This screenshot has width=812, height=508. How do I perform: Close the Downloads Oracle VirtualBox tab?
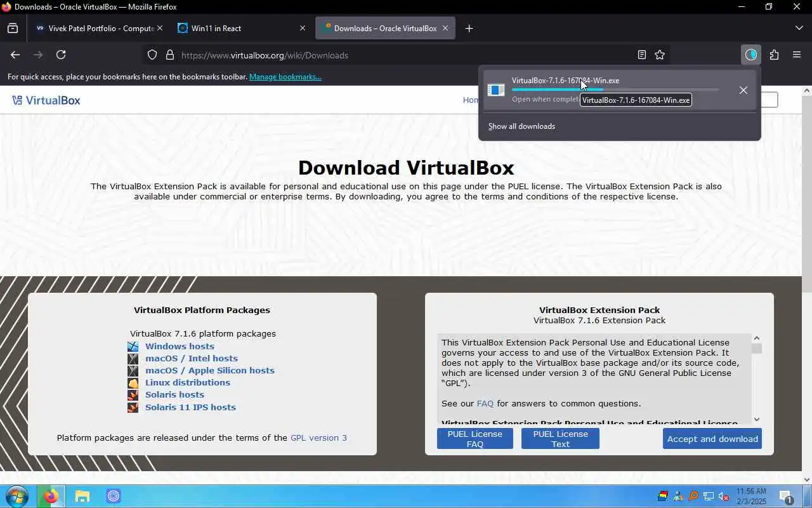point(445,28)
